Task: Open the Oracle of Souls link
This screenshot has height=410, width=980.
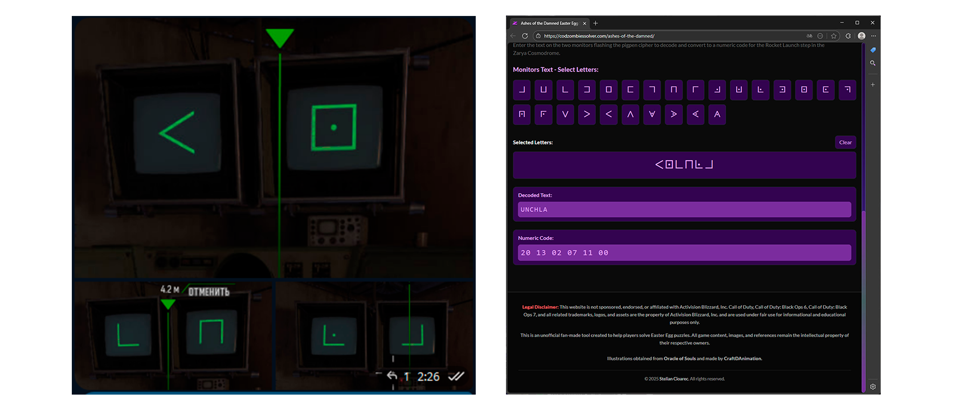Action: coord(679,359)
